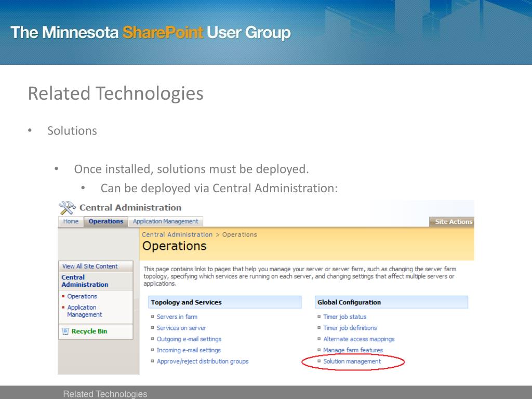Viewport: 532px width, 399px height.
Task: Click the Central Administration tools icon
Action: (x=68, y=208)
